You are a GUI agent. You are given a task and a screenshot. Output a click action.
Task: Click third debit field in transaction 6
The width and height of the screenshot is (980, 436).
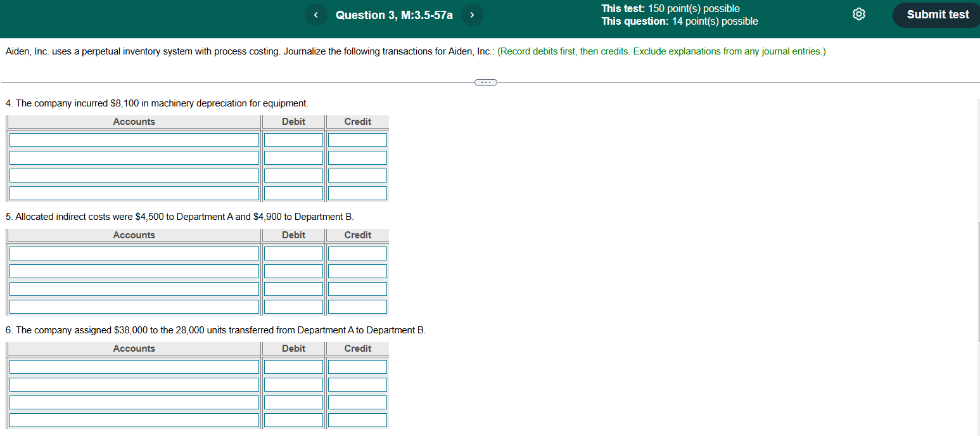[x=293, y=402]
